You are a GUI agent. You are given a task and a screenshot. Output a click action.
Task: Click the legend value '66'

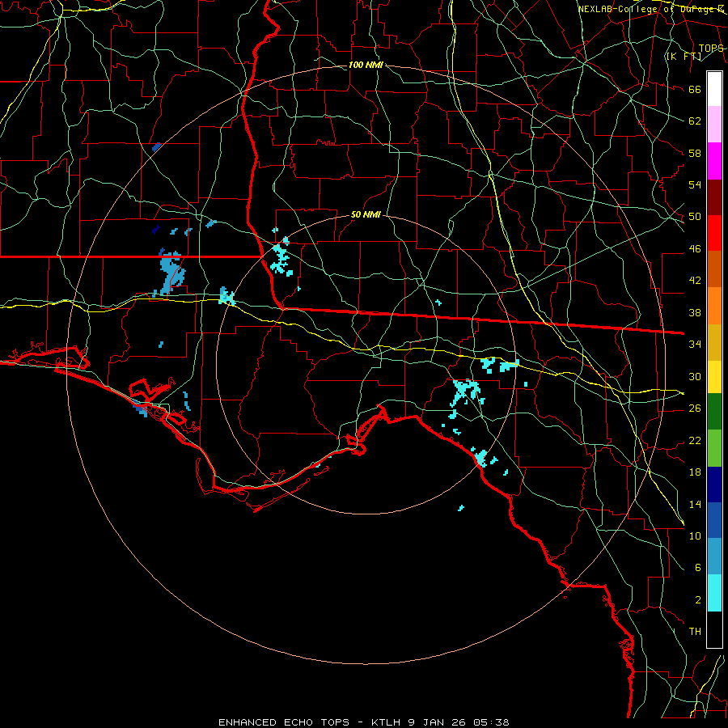click(695, 90)
